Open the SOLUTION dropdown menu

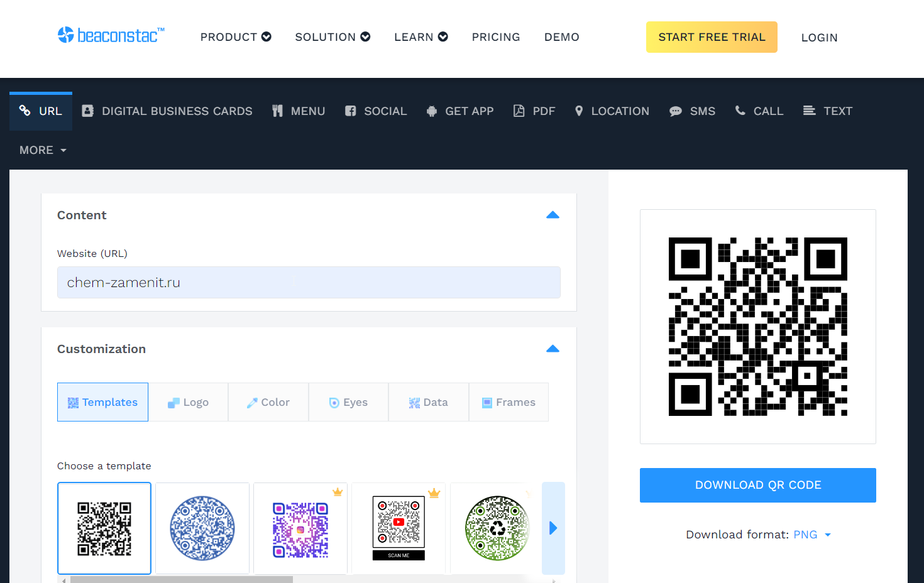[333, 37]
